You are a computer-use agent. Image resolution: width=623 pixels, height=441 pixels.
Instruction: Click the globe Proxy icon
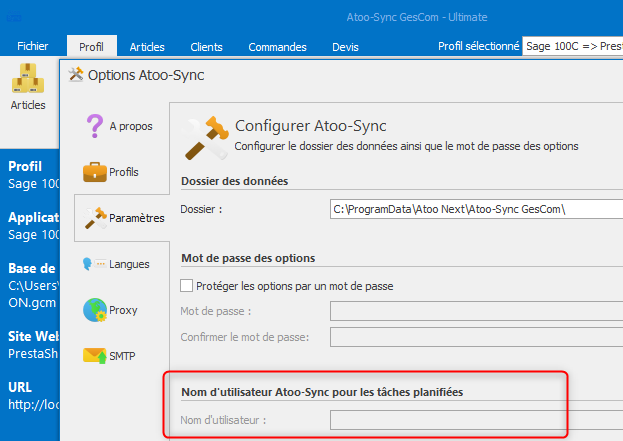point(95,310)
